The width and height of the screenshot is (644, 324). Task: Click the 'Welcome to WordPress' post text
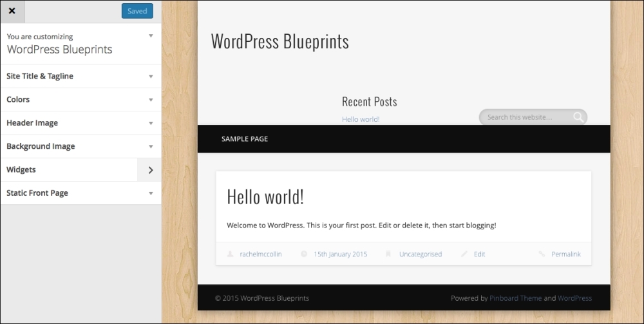tap(361, 225)
